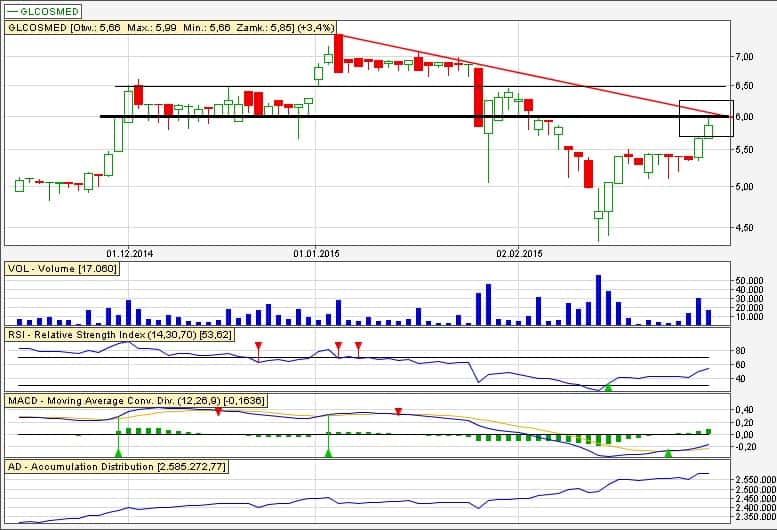
Task: Click the third red RSI arrow marker
Action: 358,346
